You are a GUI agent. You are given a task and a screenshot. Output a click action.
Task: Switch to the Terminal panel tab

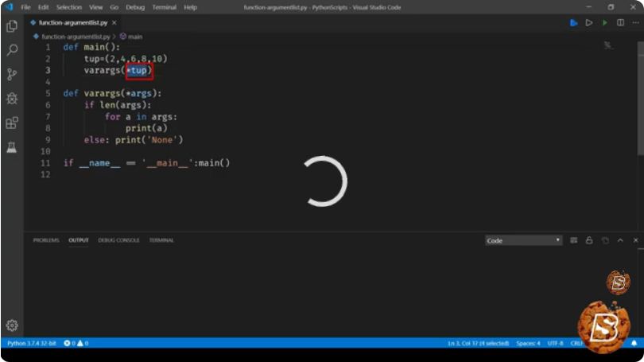161,240
